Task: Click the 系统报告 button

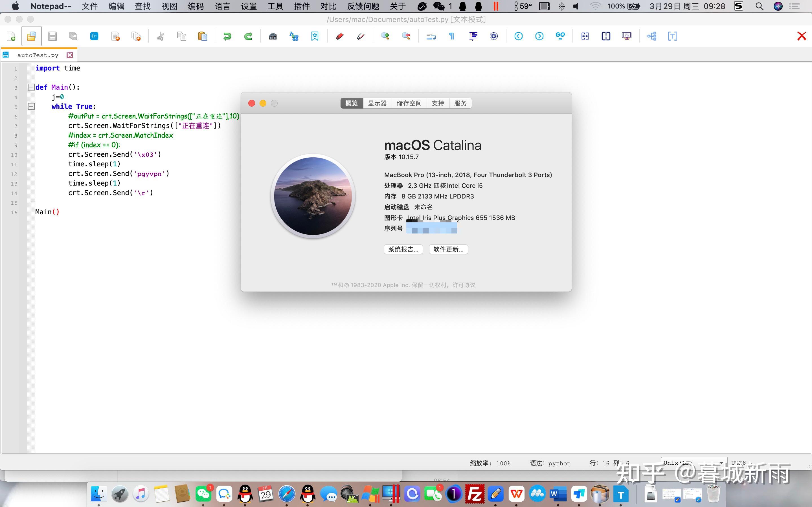Action: (x=403, y=249)
